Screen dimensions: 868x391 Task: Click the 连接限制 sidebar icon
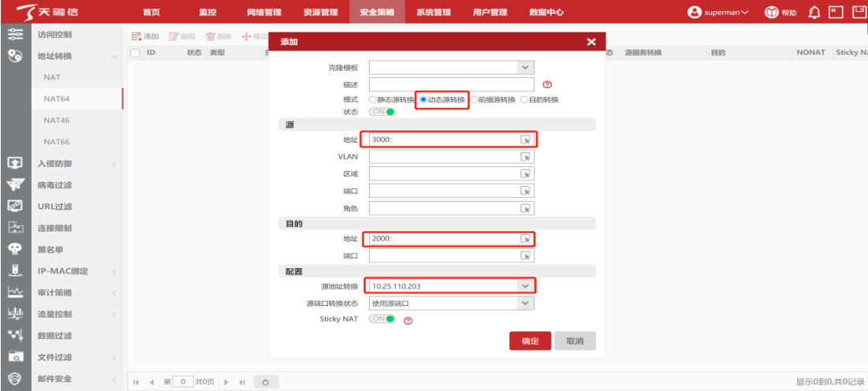(16, 228)
